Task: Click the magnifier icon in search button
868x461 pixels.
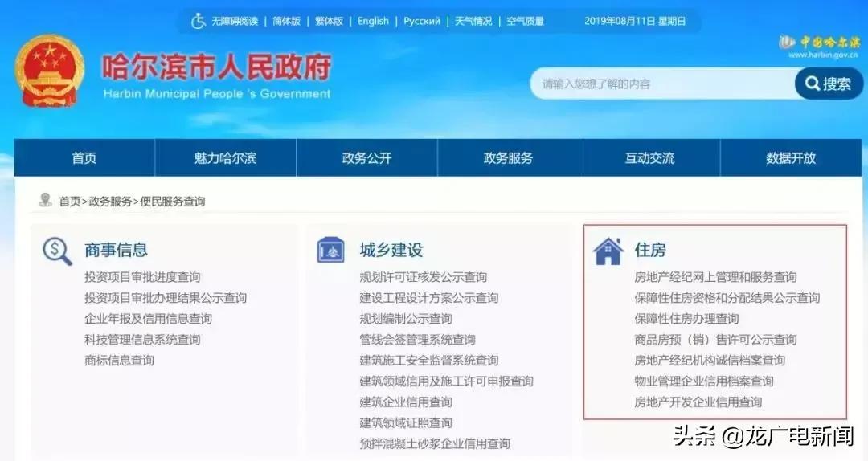Action: 812,84
